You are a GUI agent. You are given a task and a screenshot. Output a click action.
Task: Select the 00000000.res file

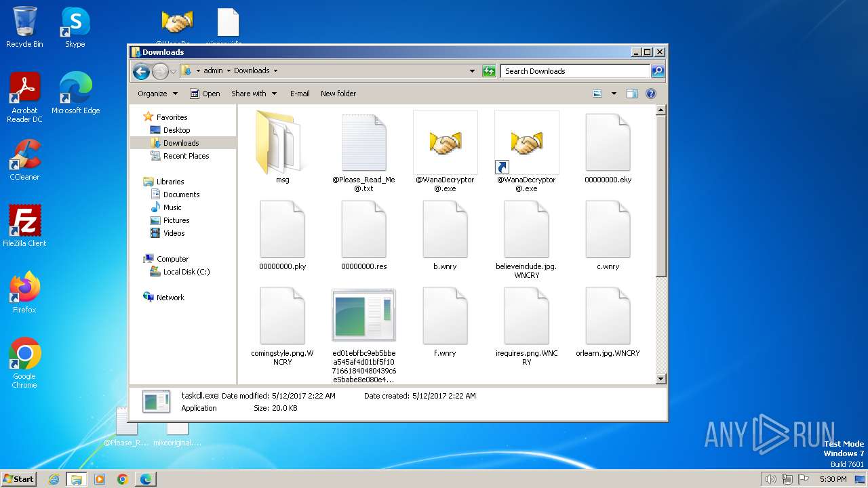[x=363, y=235]
